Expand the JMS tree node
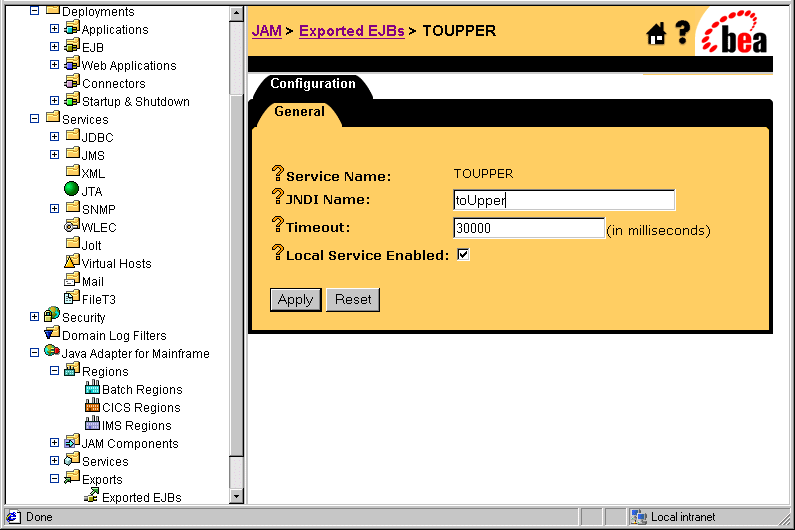This screenshot has height=530, width=795. click(x=55, y=154)
